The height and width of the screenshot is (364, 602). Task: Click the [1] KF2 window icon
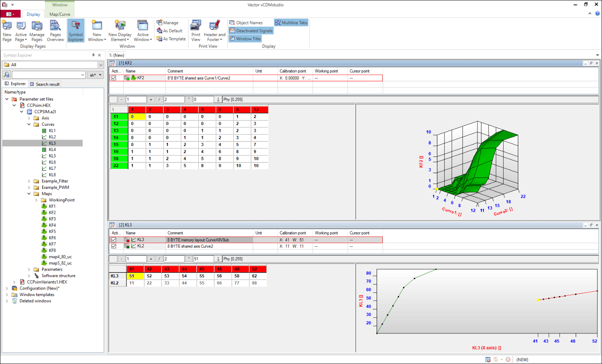[x=112, y=63]
